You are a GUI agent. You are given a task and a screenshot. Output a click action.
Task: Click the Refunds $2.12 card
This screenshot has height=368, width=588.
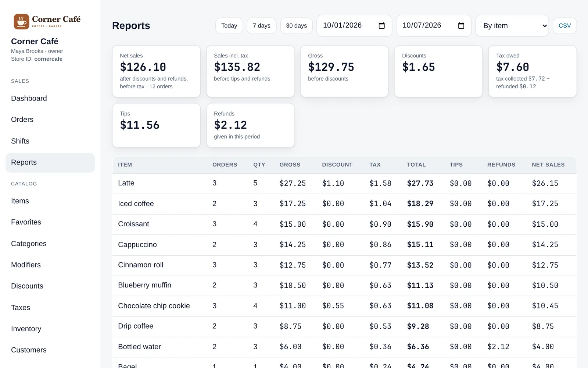[250, 125]
